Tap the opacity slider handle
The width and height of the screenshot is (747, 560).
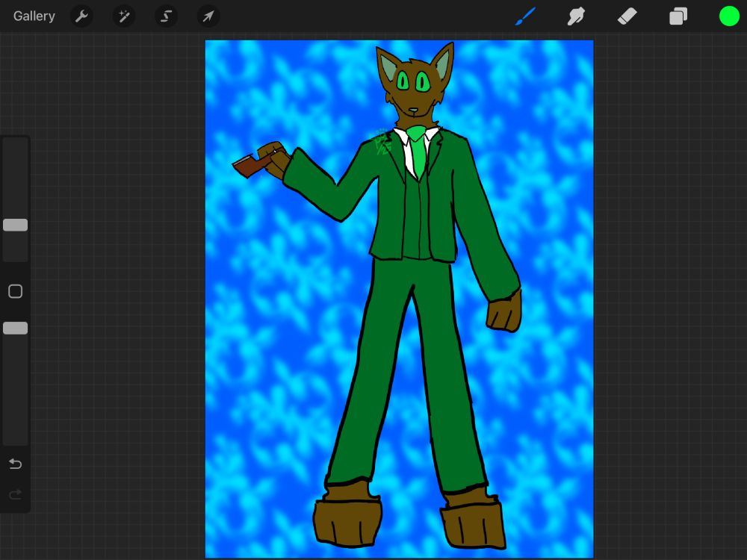pyautogui.click(x=15, y=328)
